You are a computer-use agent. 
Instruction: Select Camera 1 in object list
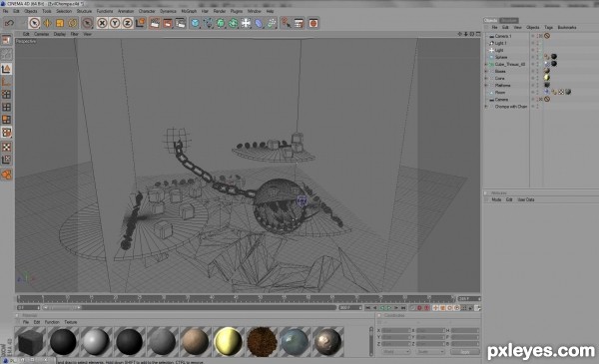(x=503, y=36)
